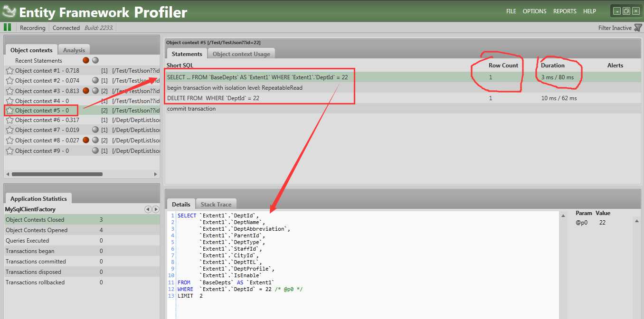Click inside the SQL details LIMIT 2 line
This screenshot has height=319, width=644.
coord(190,296)
